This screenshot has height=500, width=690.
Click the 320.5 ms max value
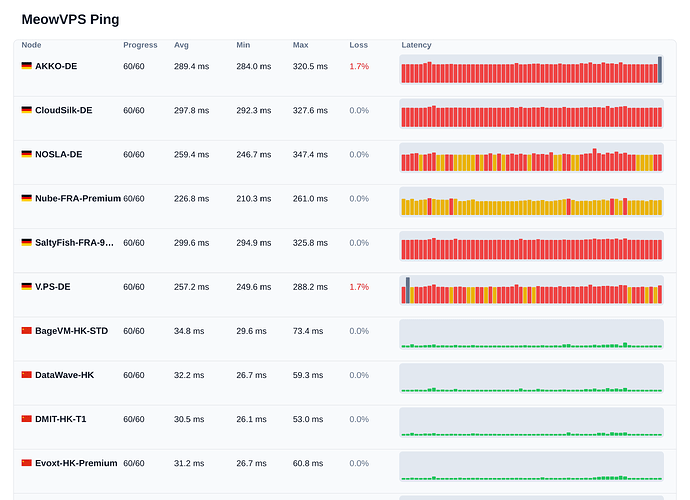pyautogui.click(x=310, y=66)
